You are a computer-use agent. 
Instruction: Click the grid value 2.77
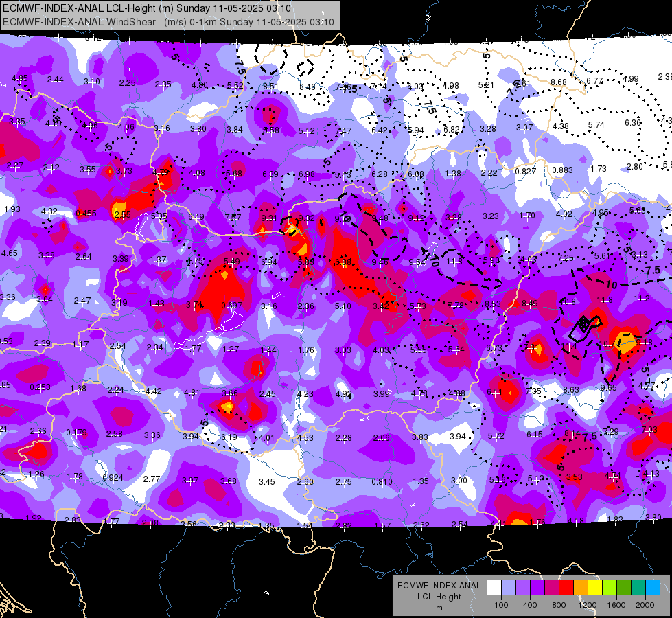pos(152,479)
